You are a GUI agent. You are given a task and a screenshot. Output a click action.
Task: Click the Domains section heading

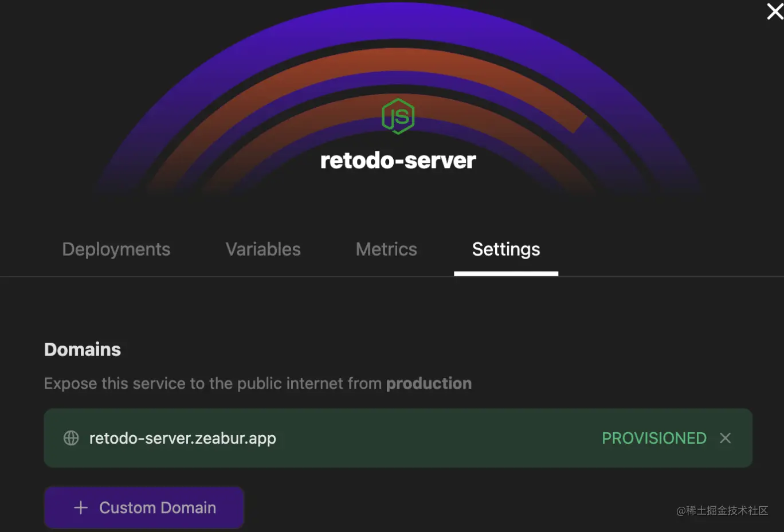(x=83, y=349)
